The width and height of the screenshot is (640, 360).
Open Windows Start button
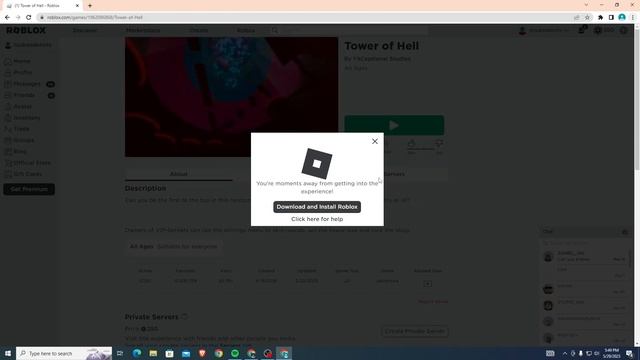tap(8, 353)
